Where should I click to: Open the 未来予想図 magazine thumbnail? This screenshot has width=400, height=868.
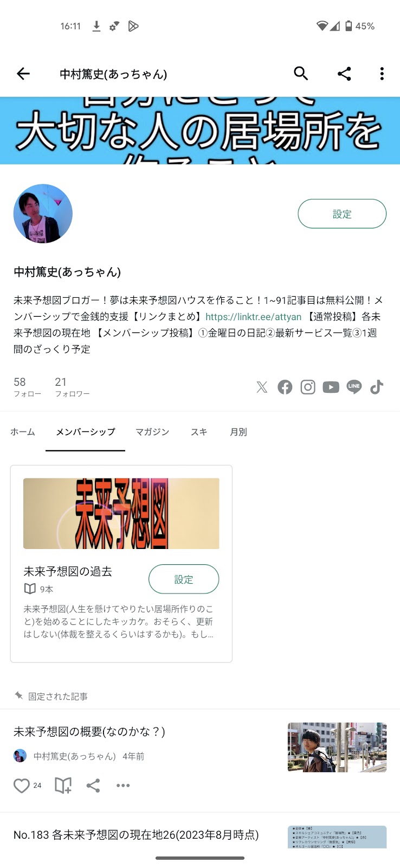tap(121, 513)
